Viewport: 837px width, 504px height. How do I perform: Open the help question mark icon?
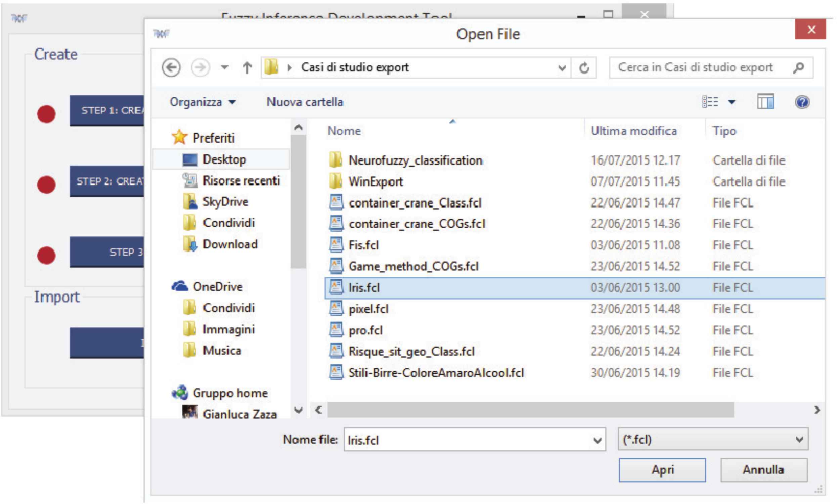click(802, 102)
